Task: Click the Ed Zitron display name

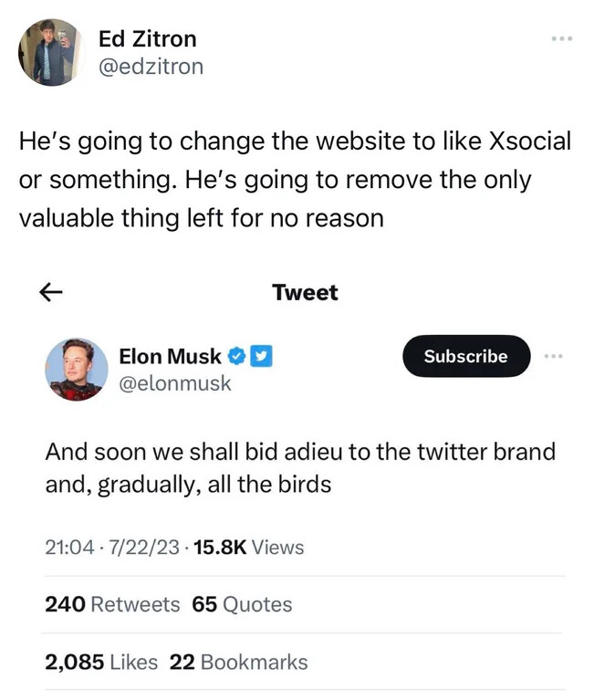Action: [147, 39]
